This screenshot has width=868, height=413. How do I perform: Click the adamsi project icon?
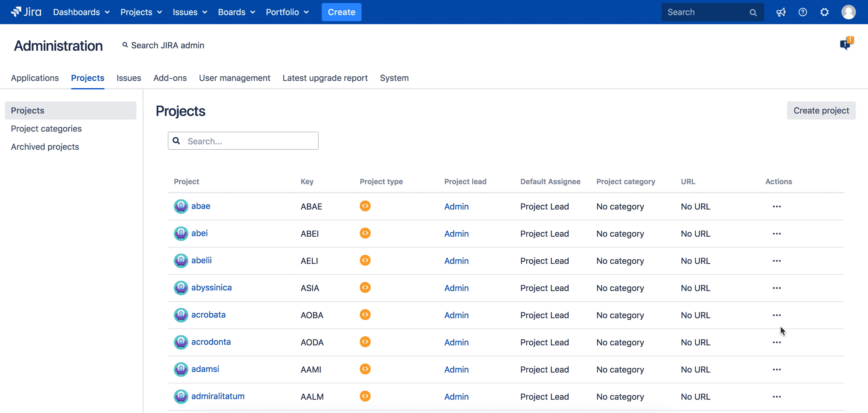[x=180, y=368]
